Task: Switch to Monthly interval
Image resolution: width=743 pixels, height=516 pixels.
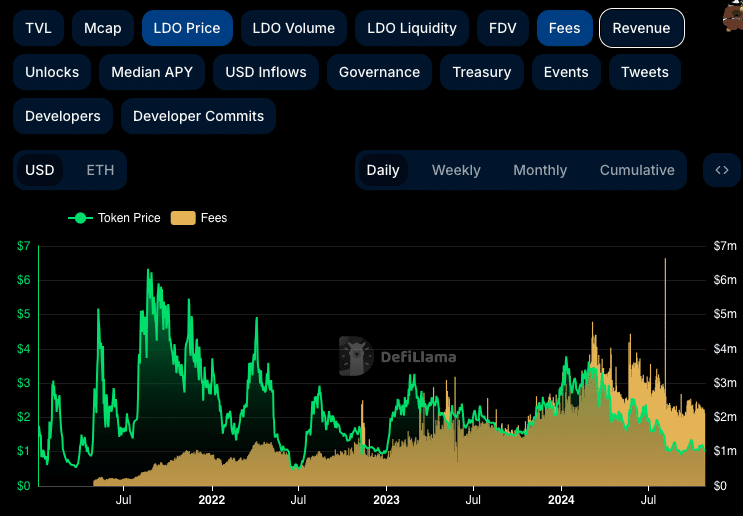Action: click(540, 170)
